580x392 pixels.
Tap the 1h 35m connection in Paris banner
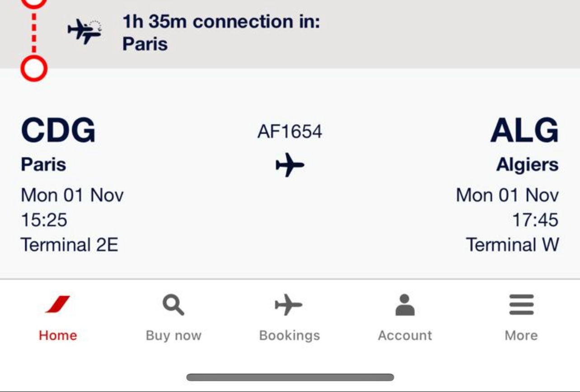coord(290,33)
